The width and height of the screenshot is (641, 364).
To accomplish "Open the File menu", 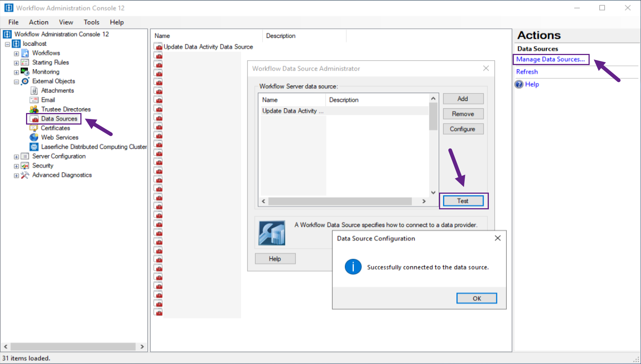I will pyautogui.click(x=13, y=22).
